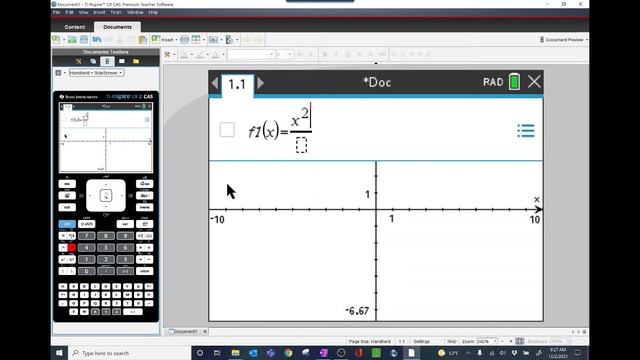Expand the Page Layout dropdown arrow
This screenshot has height=360, width=640.
204,40
